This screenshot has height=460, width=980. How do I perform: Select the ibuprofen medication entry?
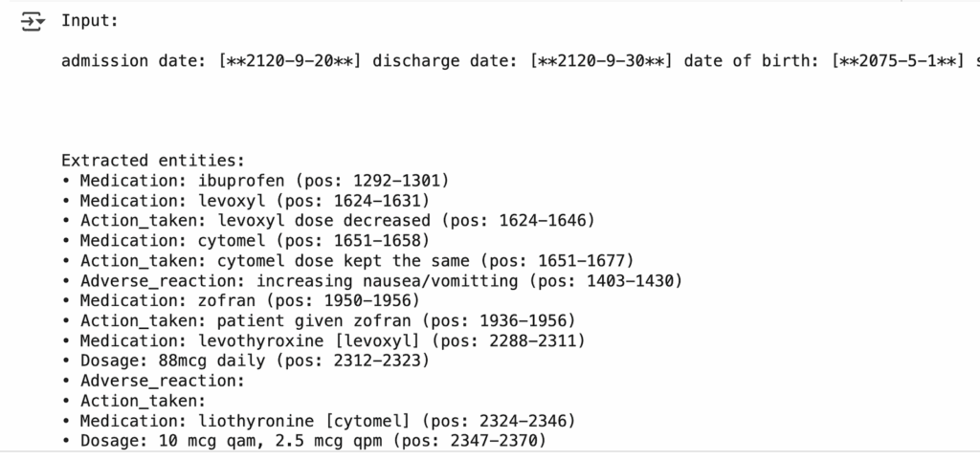point(263,180)
